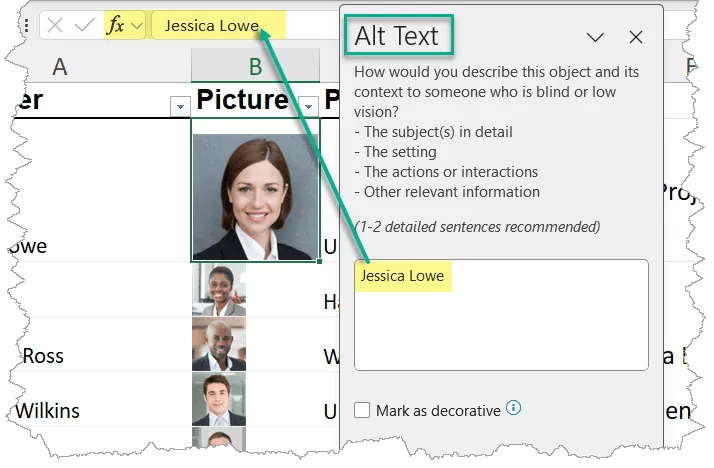Screen dimensions: 714x468
Task: Open the Alt Text pane options chevron
Action: [595, 37]
